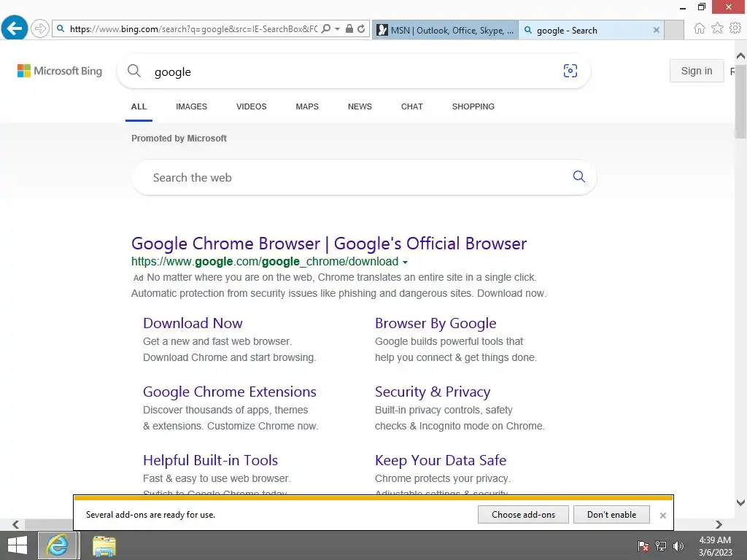Click the Choose add-ons button
The height and width of the screenshot is (560, 747).
click(x=523, y=515)
